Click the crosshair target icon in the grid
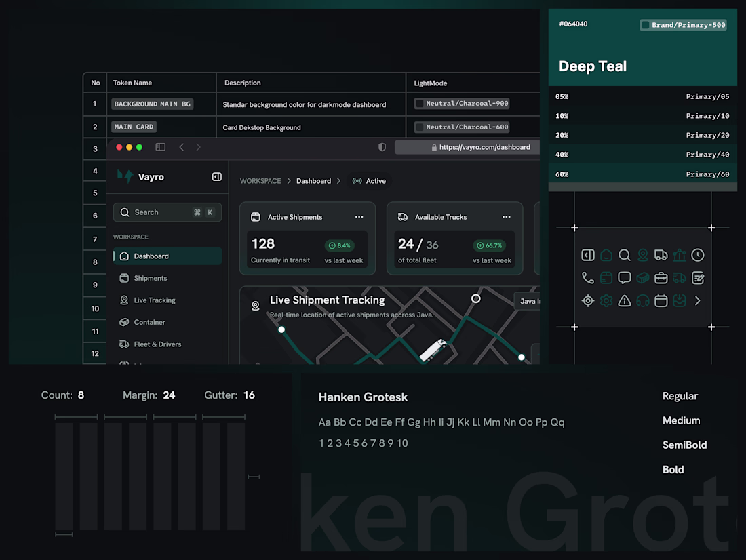 (587, 301)
